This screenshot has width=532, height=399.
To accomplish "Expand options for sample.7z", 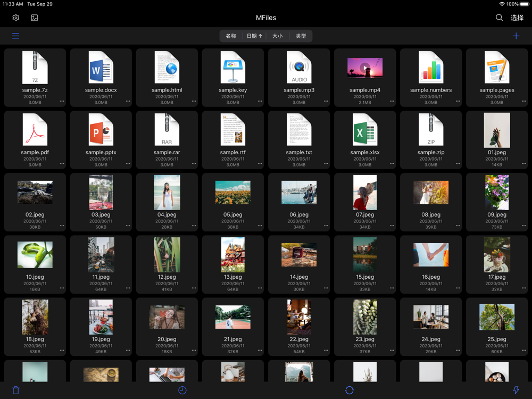I will pos(62,101).
